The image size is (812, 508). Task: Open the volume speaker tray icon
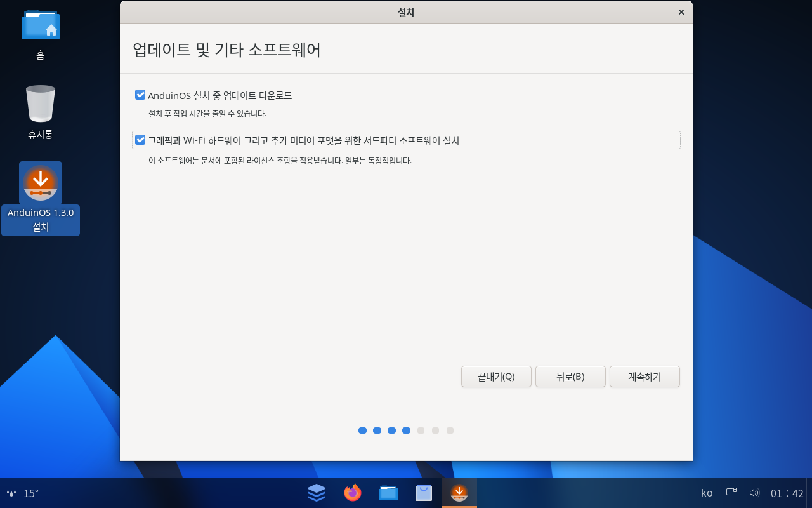pyautogui.click(x=754, y=493)
